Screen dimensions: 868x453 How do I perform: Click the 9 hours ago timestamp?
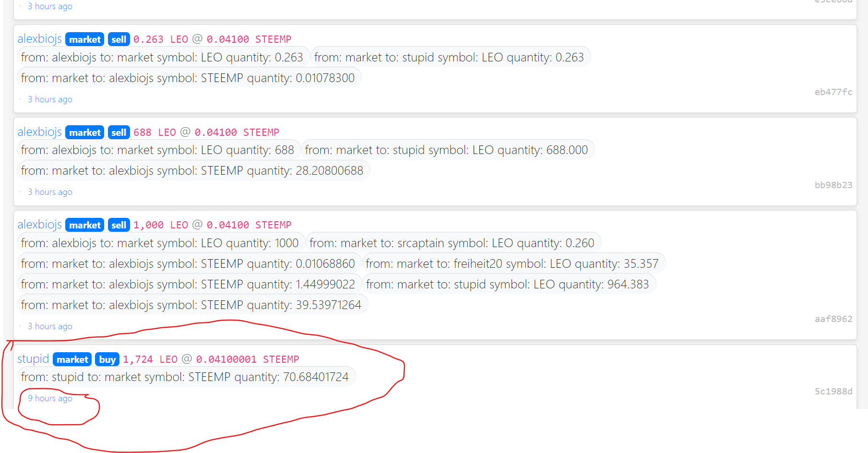coord(50,398)
